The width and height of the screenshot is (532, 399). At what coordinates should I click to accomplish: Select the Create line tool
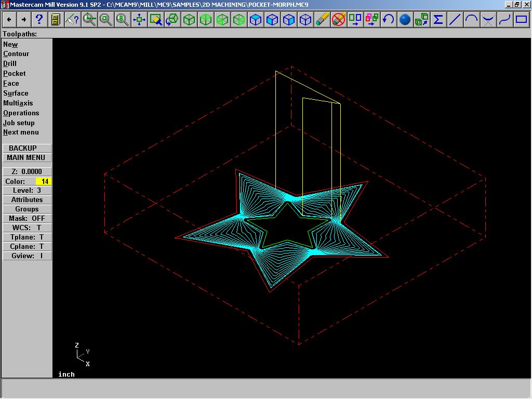(455, 20)
